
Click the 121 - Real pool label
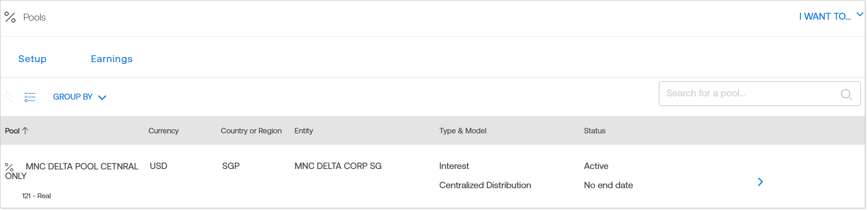pyautogui.click(x=37, y=196)
